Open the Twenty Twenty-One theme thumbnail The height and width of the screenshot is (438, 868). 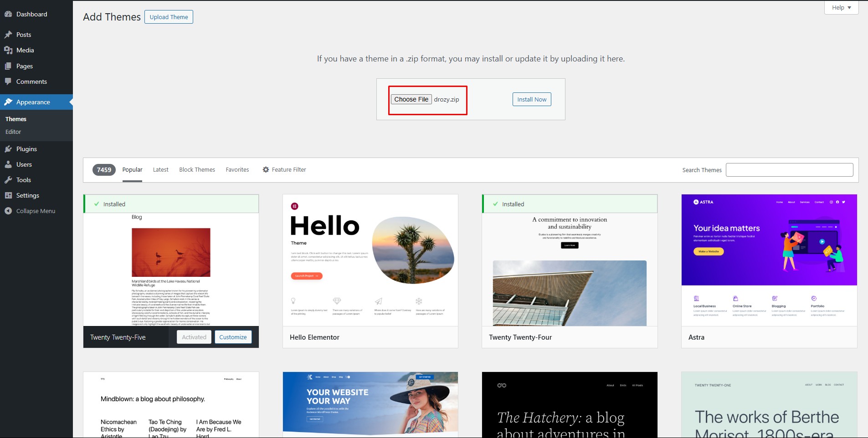(x=769, y=405)
